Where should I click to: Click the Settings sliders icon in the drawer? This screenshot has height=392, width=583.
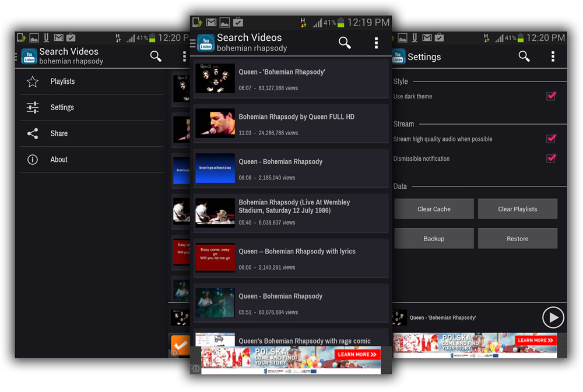[33, 107]
